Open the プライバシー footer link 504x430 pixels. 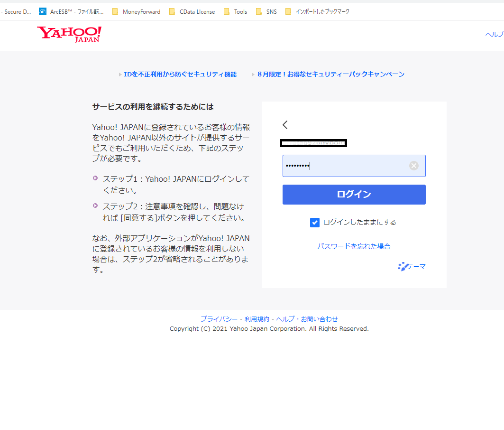point(219,319)
